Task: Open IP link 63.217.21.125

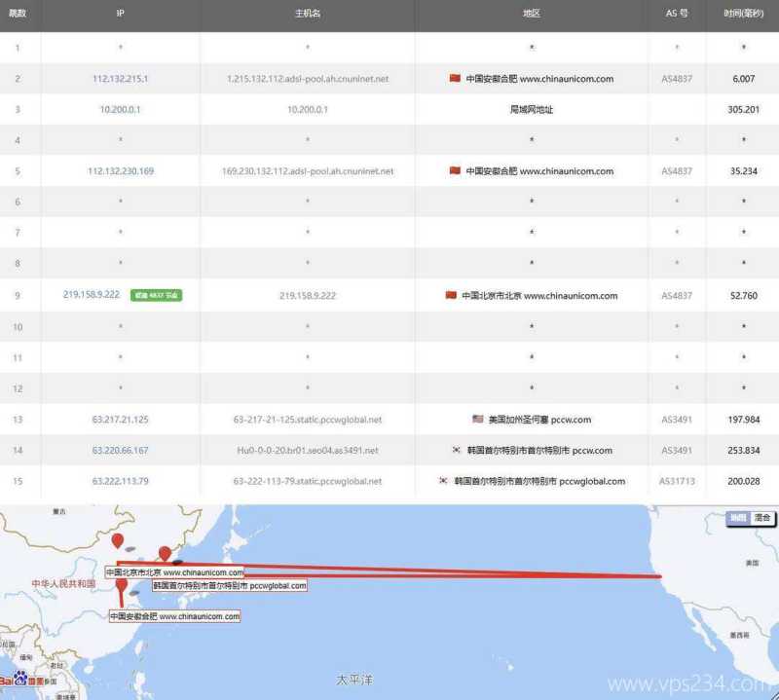Action: [120, 420]
